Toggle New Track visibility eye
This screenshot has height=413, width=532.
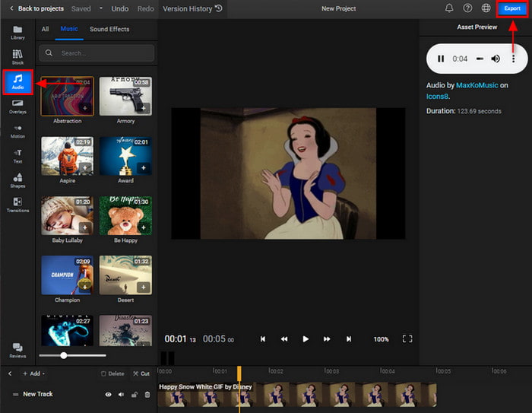(108, 395)
